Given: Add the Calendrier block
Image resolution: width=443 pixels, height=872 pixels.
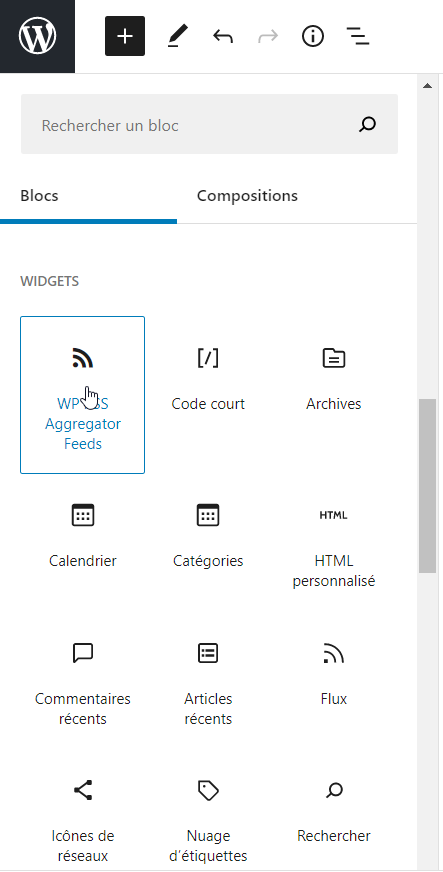Looking at the screenshot, I should (x=83, y=536).
